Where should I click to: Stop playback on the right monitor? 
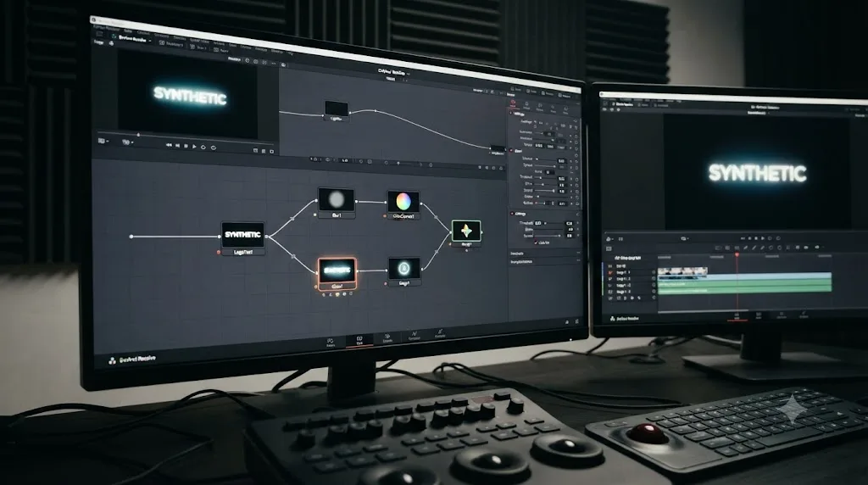click(756, 238)
